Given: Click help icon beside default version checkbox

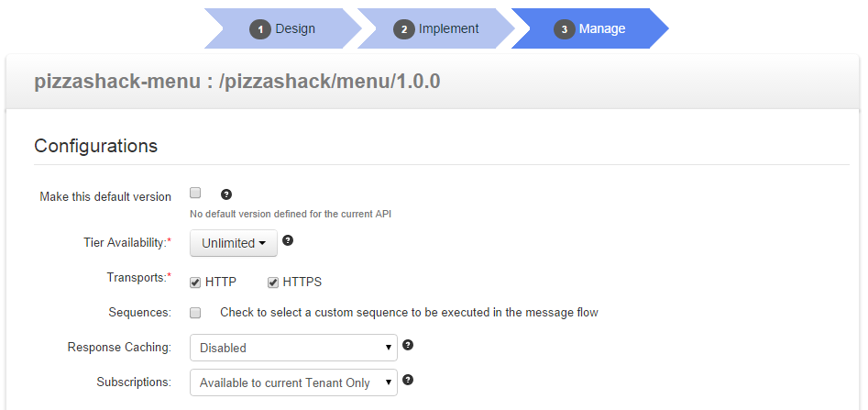Looking at the screenshot, I should pos(226,194).
